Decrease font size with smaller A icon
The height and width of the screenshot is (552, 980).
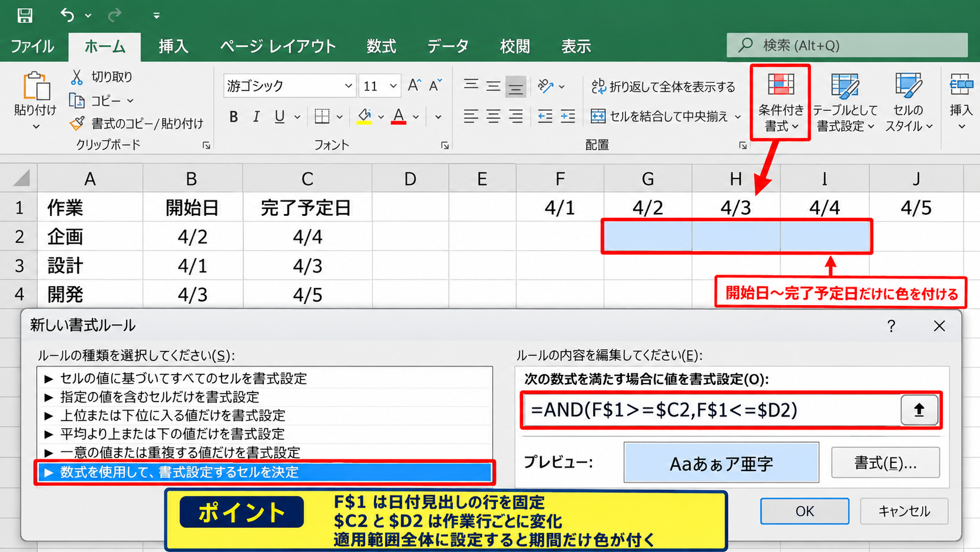(435, 86)
